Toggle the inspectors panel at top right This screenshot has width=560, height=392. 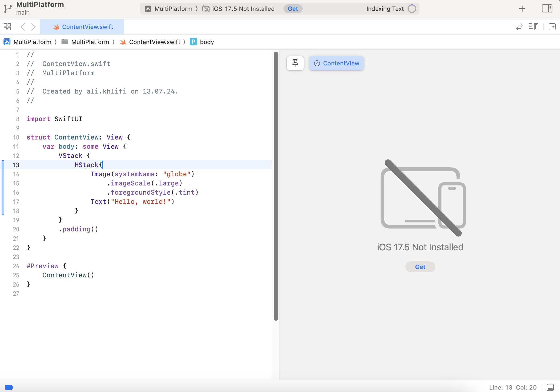tap(547, 9)
